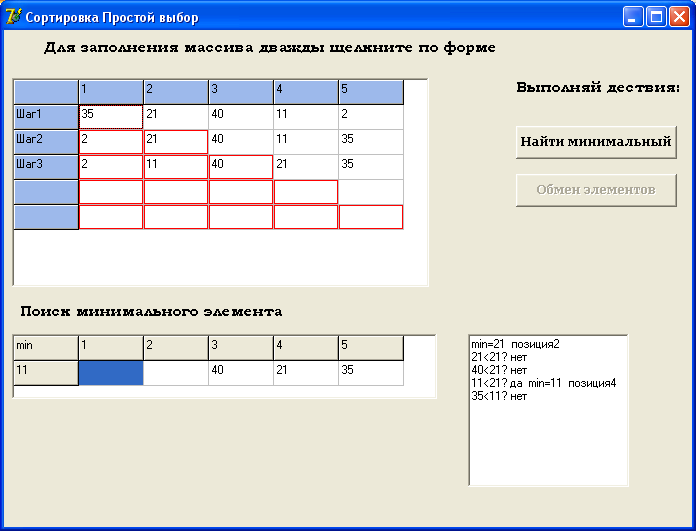Select value 2 in Шаг1 row column 5
Image resolution: width=696 pixels, height=531 pixels.
[x=371, y=117]
